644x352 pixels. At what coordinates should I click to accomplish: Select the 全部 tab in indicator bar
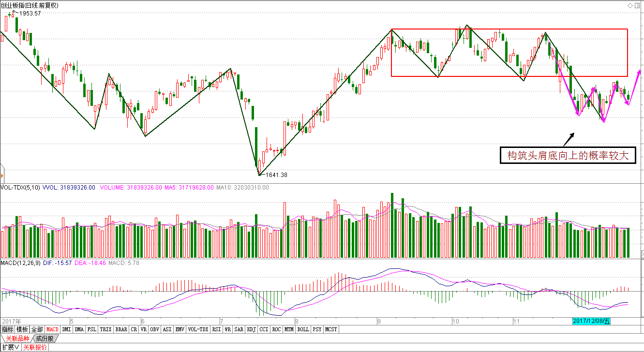(x=37, y=329)
